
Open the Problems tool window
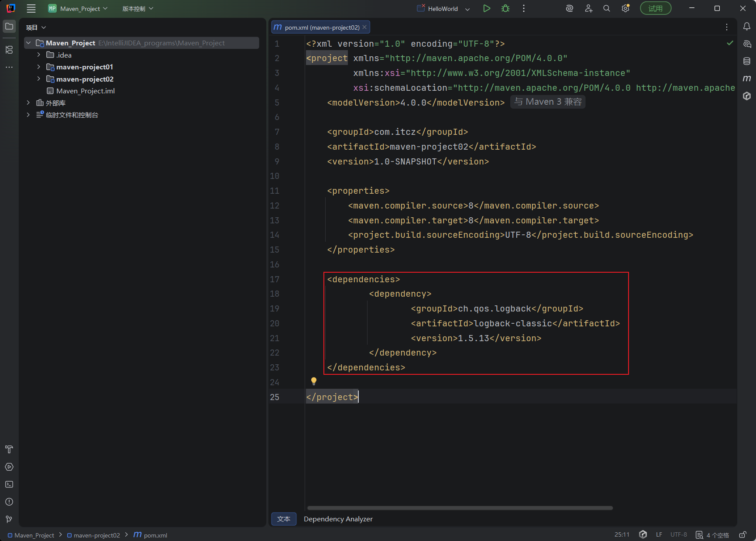[9, 502]
